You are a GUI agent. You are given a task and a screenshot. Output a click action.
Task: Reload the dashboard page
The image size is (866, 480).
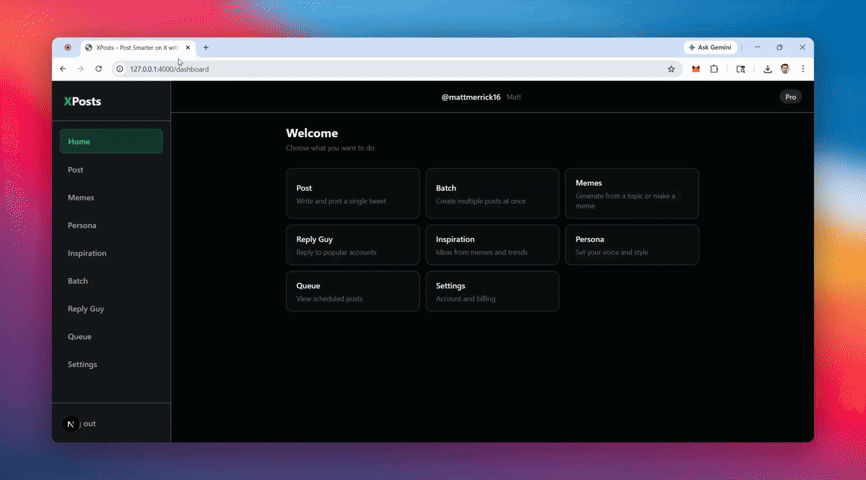coord(98,69)
